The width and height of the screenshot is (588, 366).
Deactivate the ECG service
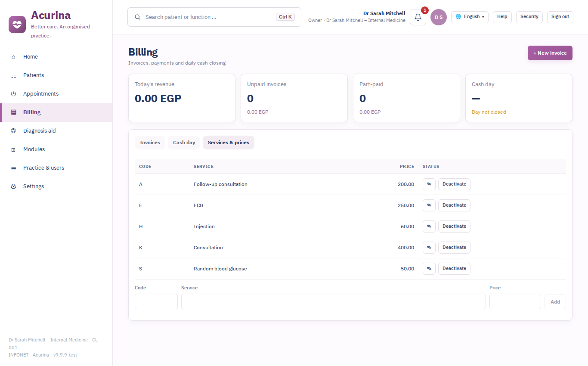pyautogui.click(x=454, y=205)
